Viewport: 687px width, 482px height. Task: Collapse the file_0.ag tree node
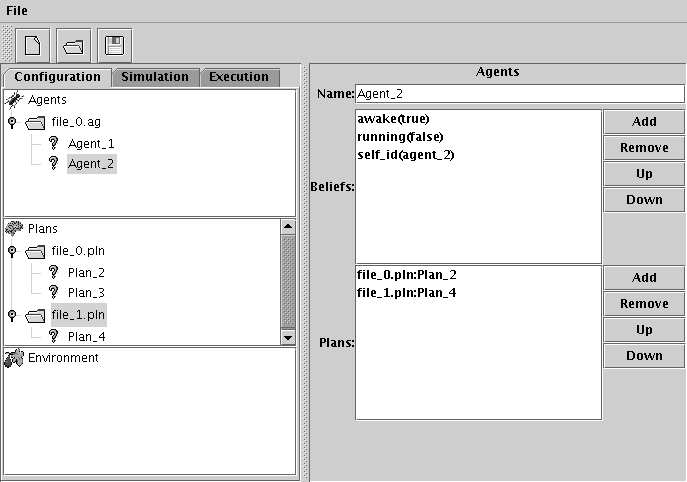13,122
